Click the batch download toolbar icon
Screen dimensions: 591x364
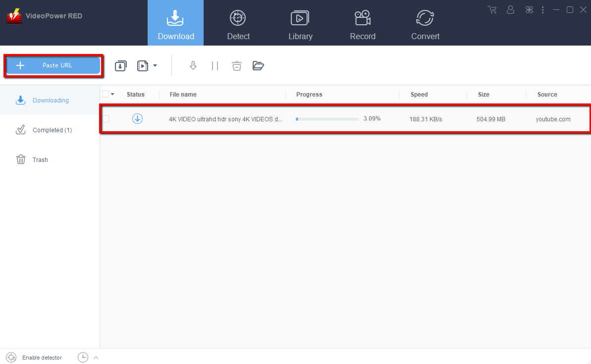tap(120, 65)
